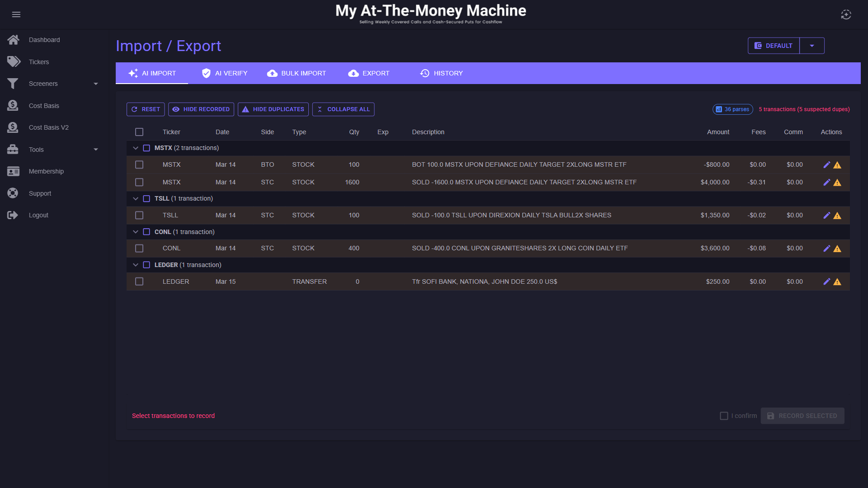
Task: Check the select-all header checkbox
Action: (139, 132)
